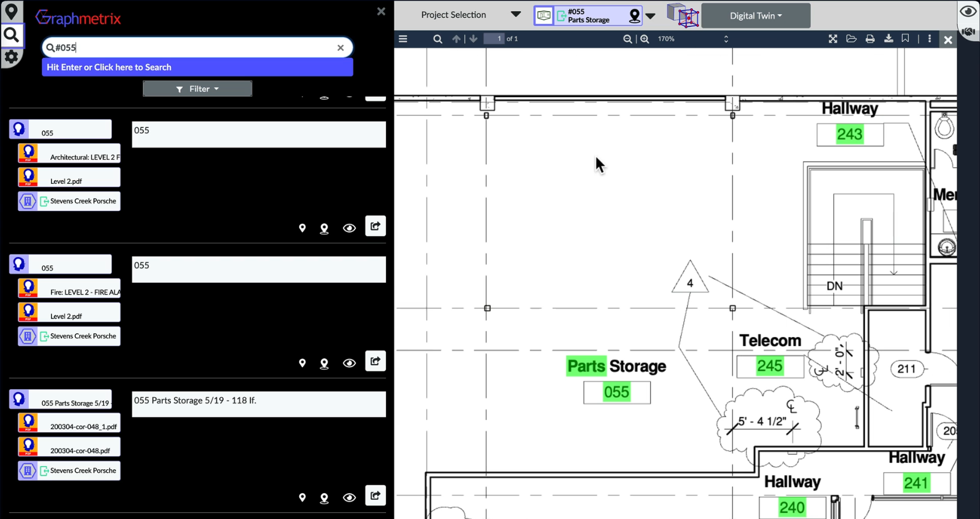Download the PDF using the download icon

pyautogui.click(x=888, y=39)
